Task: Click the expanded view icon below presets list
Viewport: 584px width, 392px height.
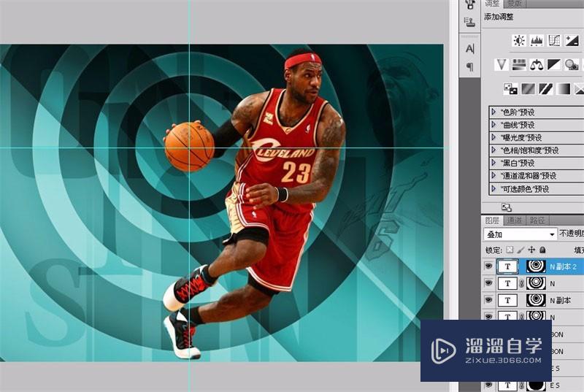Action: pyautogui.click(x=506, y=208)
